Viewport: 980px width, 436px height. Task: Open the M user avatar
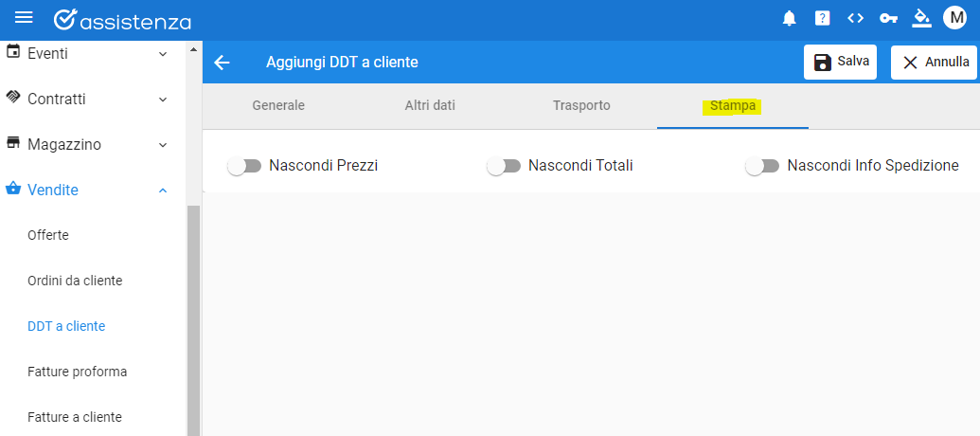click(x=955, y=17)
